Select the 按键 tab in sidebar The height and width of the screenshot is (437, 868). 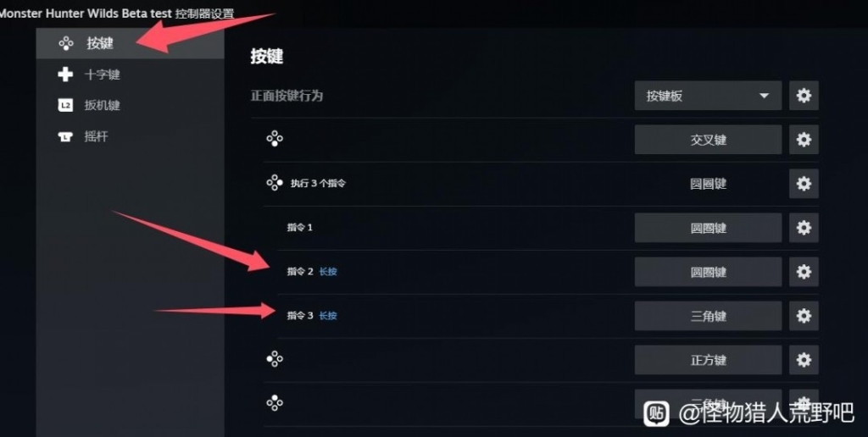130,43
